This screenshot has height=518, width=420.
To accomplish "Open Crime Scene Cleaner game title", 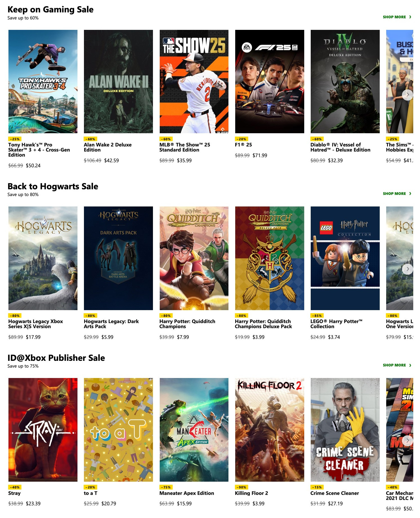I will 335,493.
